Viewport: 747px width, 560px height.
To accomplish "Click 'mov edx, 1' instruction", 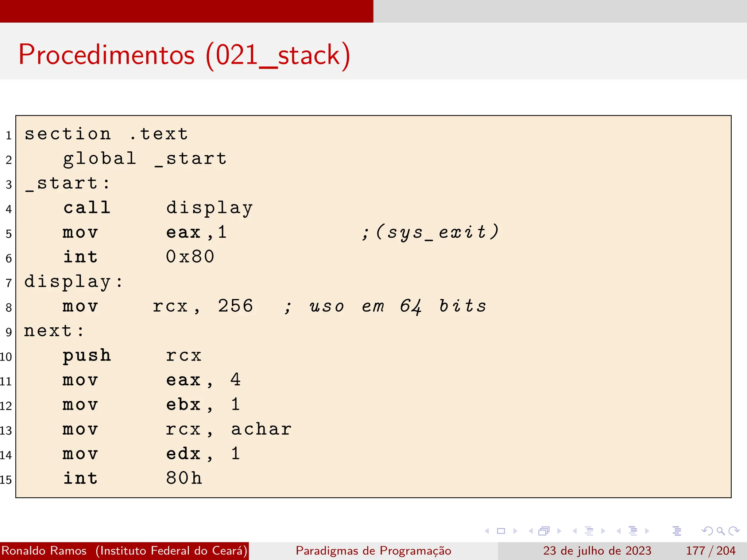I will (x=151, y=454).
